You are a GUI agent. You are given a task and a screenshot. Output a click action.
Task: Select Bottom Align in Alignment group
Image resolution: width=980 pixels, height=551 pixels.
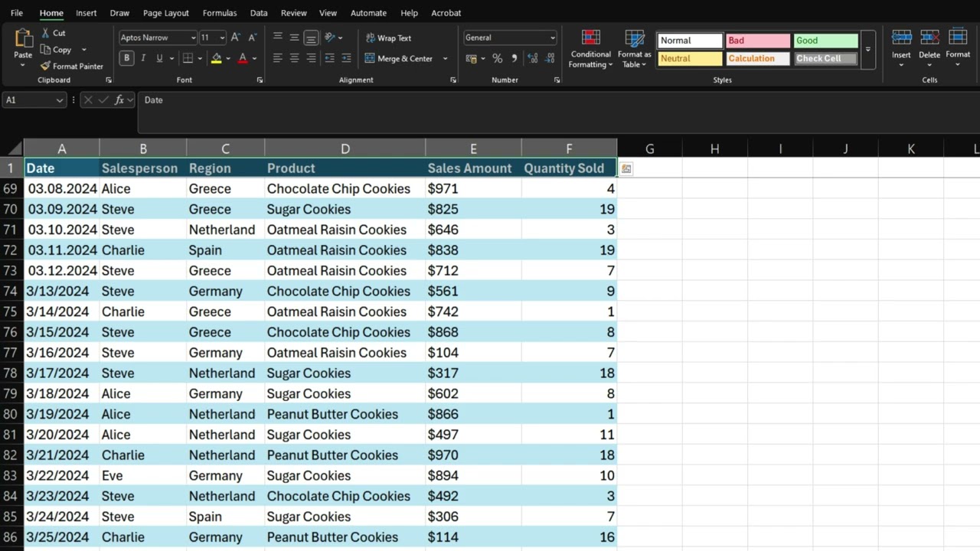tap(311, 37)
